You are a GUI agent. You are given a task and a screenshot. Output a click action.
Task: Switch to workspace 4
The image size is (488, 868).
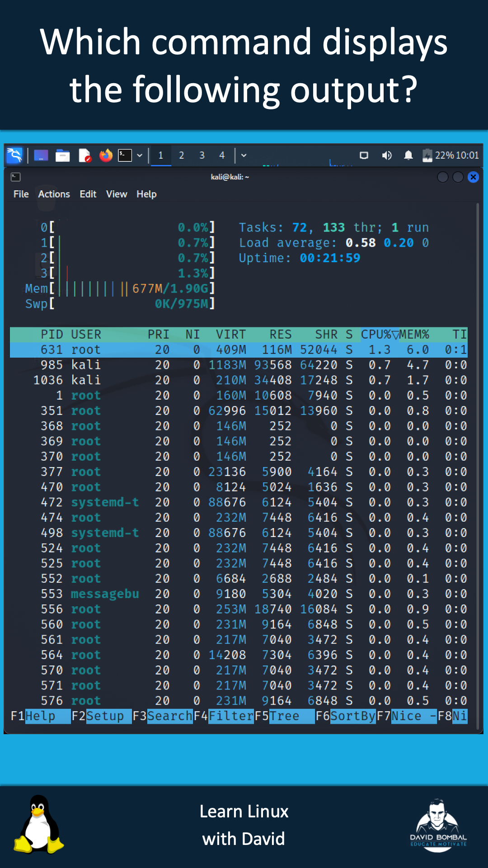point(222,156)
